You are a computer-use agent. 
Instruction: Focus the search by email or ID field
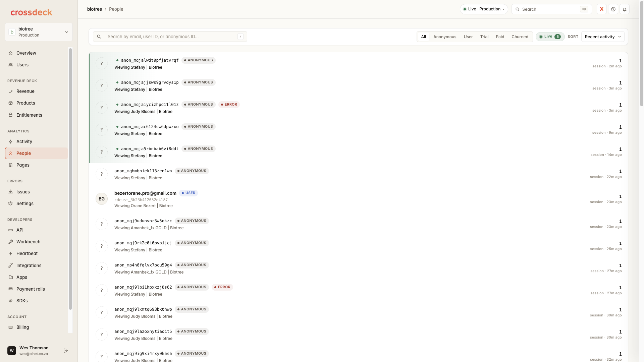tap(170, 37)
